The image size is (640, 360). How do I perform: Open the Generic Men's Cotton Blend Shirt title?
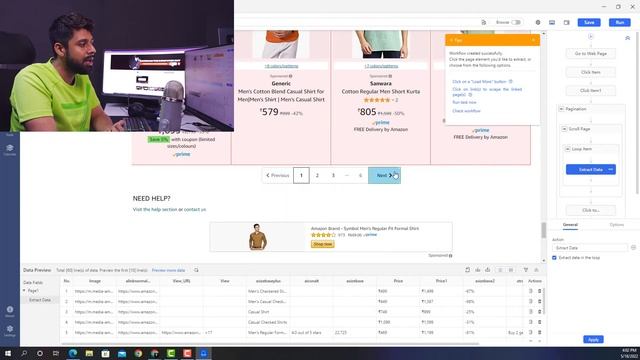(x=281, y=96)
